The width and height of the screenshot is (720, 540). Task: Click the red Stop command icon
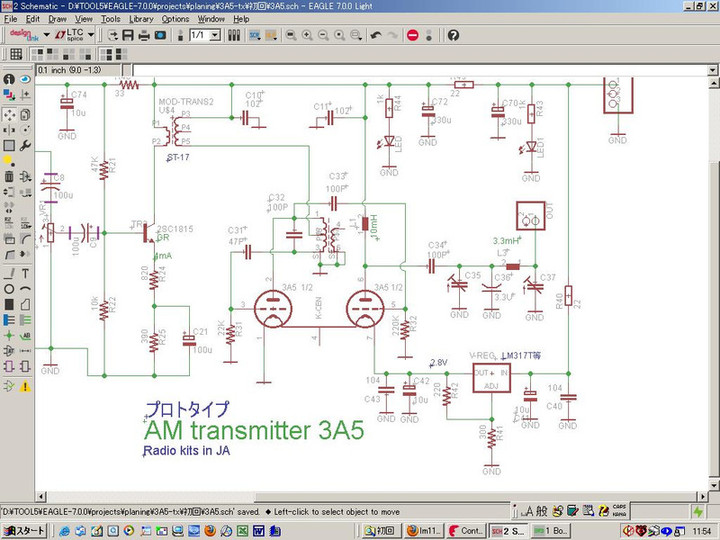coord(412,35)
